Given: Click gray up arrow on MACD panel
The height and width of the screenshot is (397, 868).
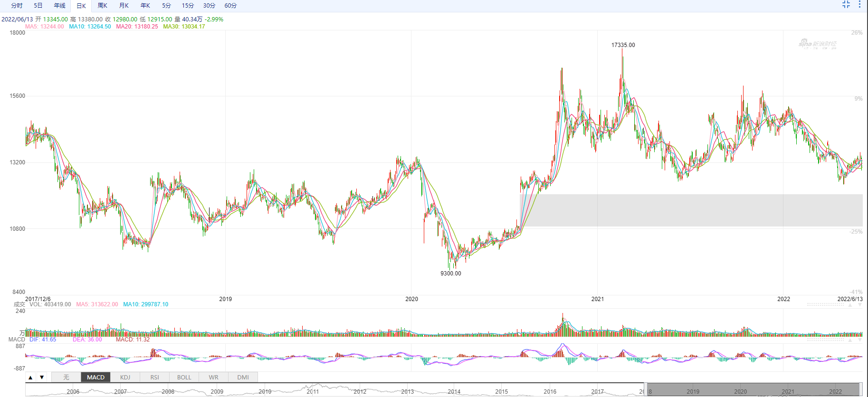Looking at the screenshot, I should (850, 340).
